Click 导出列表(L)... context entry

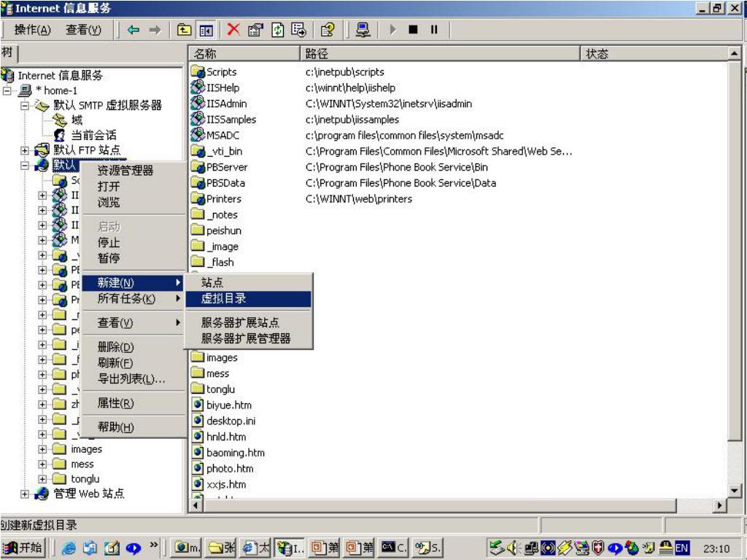click(133, 379)
